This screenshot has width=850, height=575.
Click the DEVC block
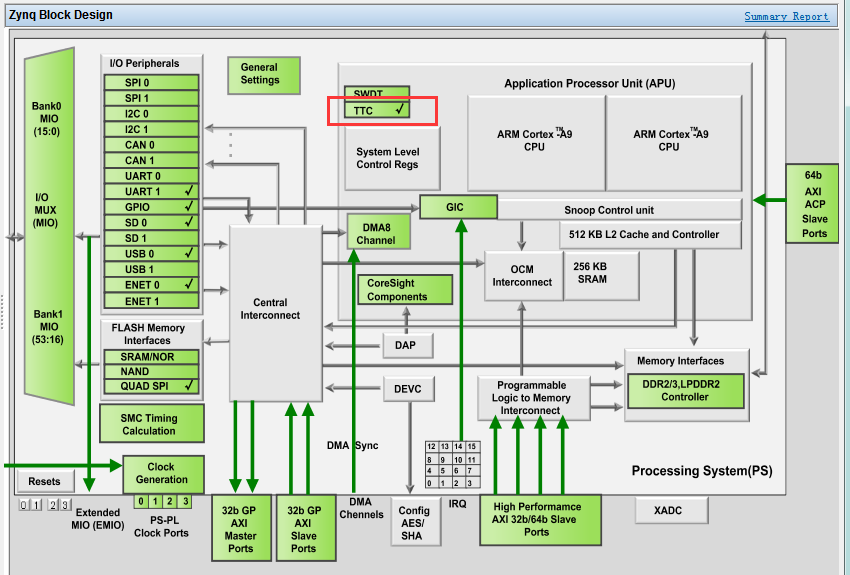point(409,389)
